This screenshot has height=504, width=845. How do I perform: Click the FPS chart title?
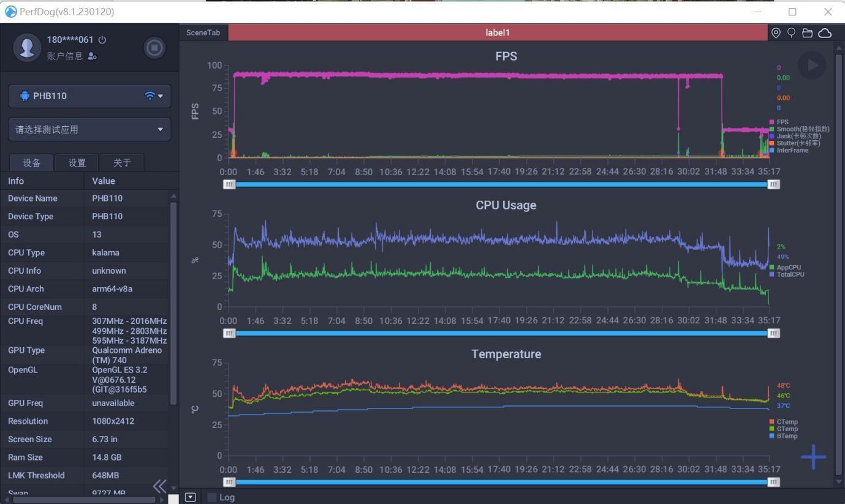pos(506,56)
